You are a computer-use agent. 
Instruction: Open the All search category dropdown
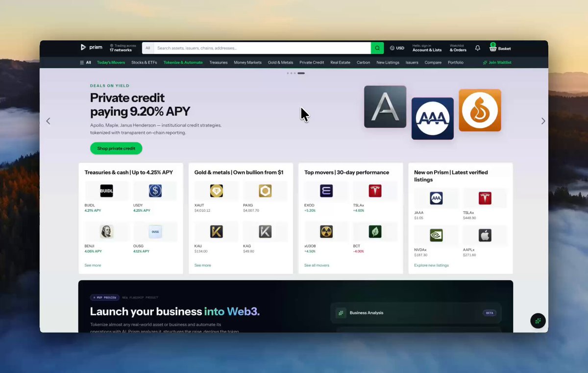click(x=148, y=48)
